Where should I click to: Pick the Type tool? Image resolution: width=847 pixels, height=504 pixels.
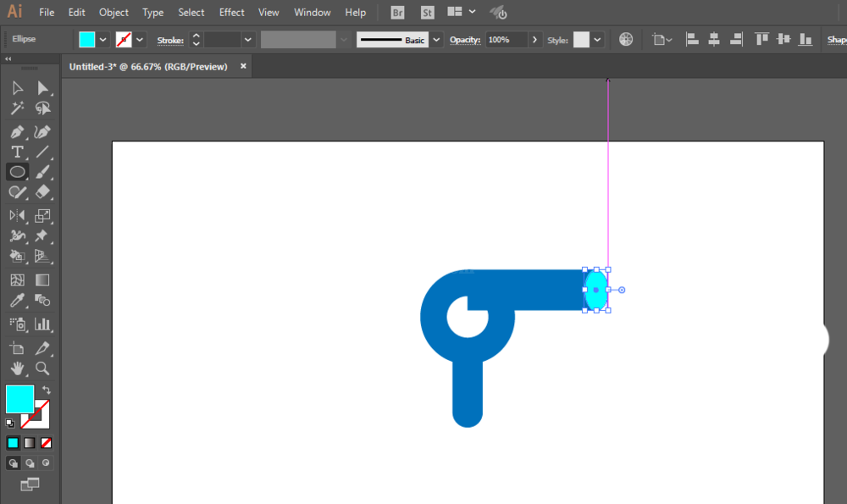(17, 152)
